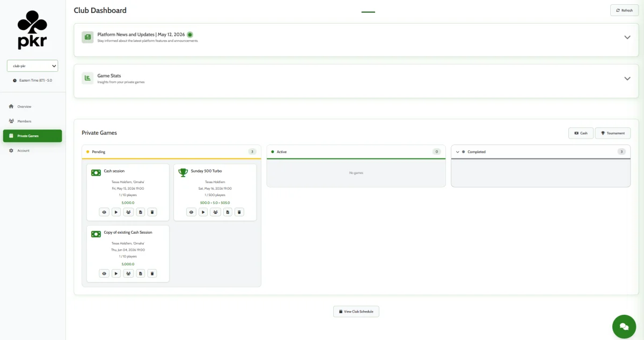This screenshot has height=340, width=644.
Task: Delete the Copy of existing Cash Session game
Action: pos(152,273)
